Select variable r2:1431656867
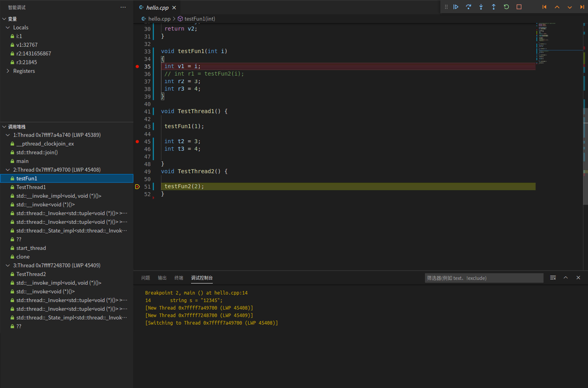 [x=67, y=53]
